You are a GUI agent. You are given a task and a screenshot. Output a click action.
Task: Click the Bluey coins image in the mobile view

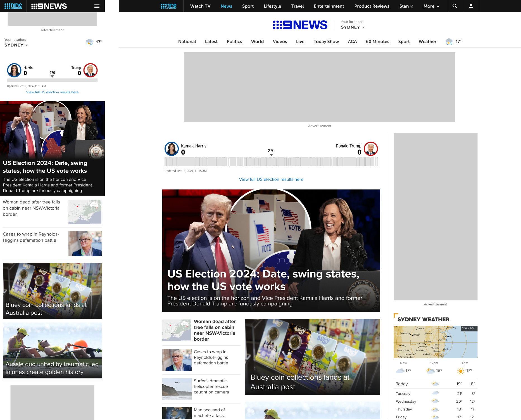coord(52,291)
